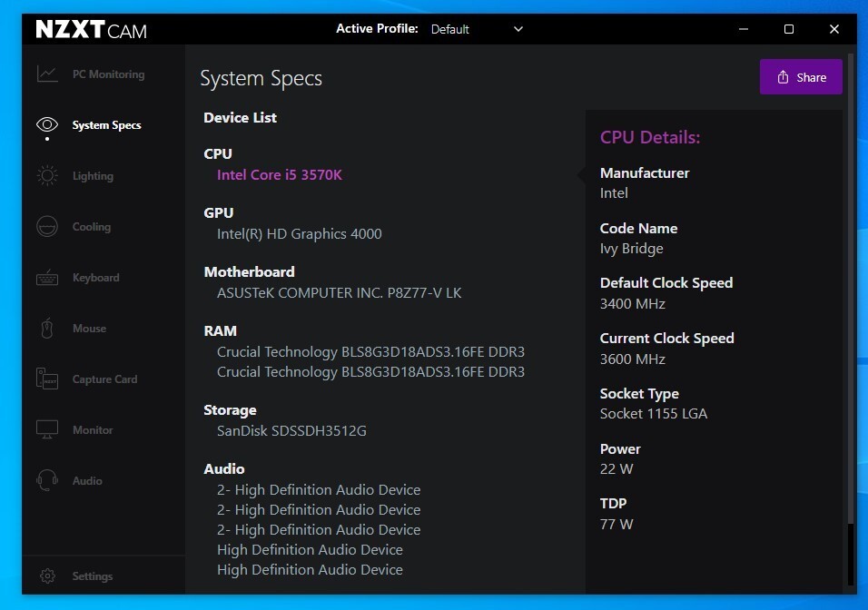Click the '77 W' TDP value
Viewport: 868px width, 610px height.
616,524
